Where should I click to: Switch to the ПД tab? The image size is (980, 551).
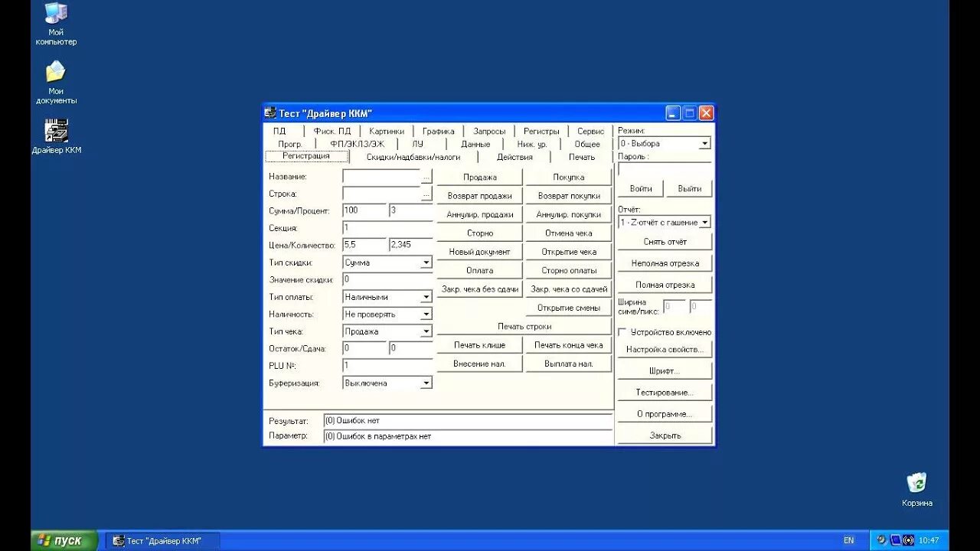(x=279, y=131)
